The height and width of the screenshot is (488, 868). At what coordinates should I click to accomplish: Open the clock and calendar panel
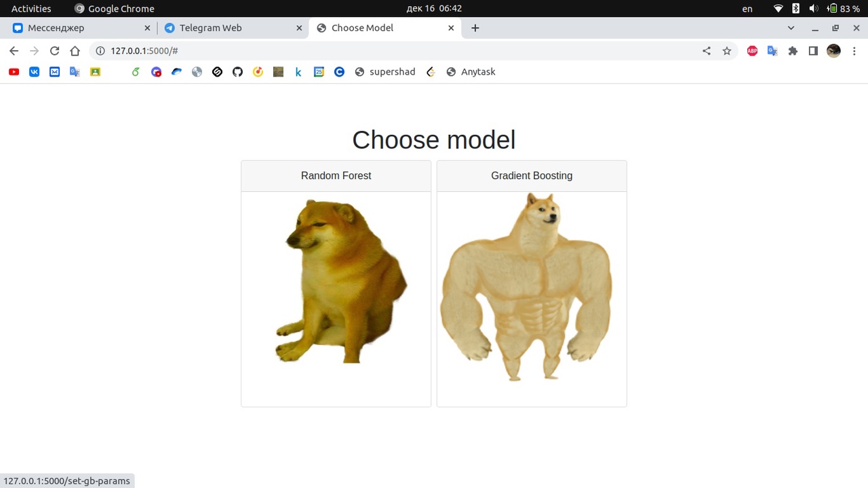point(434,9)
